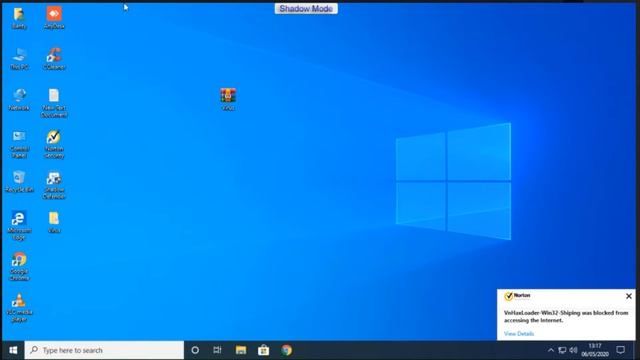640x360 pixels.
Task: Select the Recycle Bin icon
Action: [19, 181]
